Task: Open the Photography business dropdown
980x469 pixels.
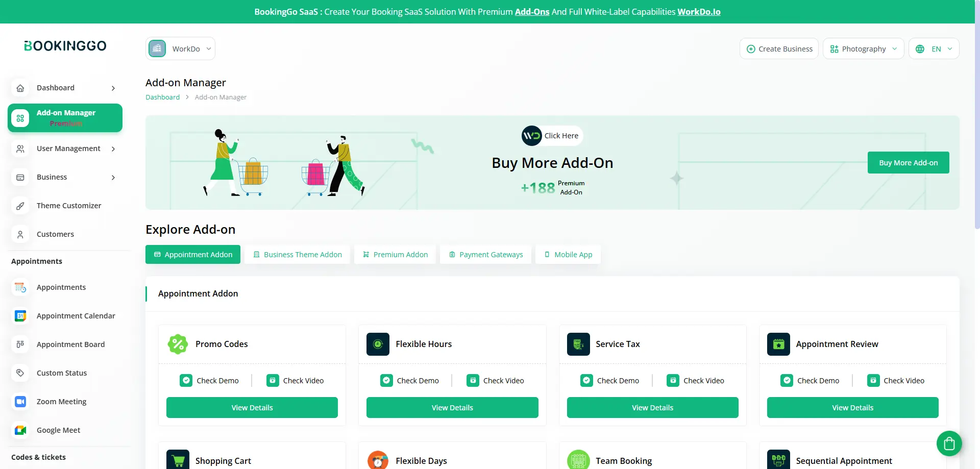Action: pos(863,48)
